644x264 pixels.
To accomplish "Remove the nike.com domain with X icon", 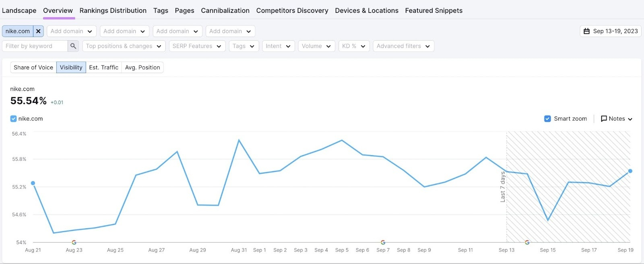I will pyautogui.click(x=38, y=31).
